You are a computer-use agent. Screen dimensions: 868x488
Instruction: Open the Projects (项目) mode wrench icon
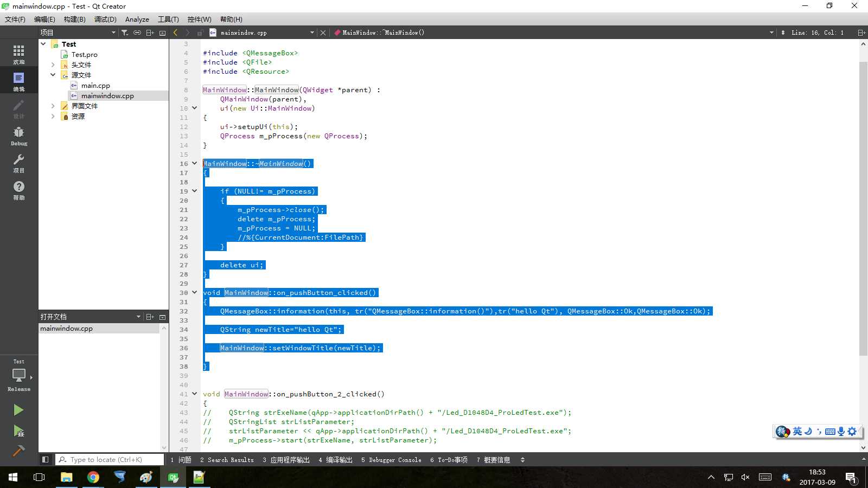[18, 163]
